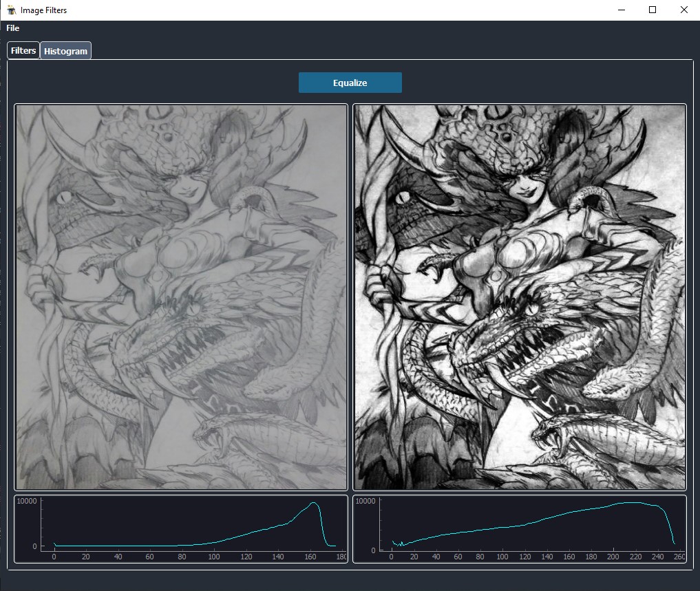
Task: Click the Image Filters window title
Action: [x=44, y=10]
